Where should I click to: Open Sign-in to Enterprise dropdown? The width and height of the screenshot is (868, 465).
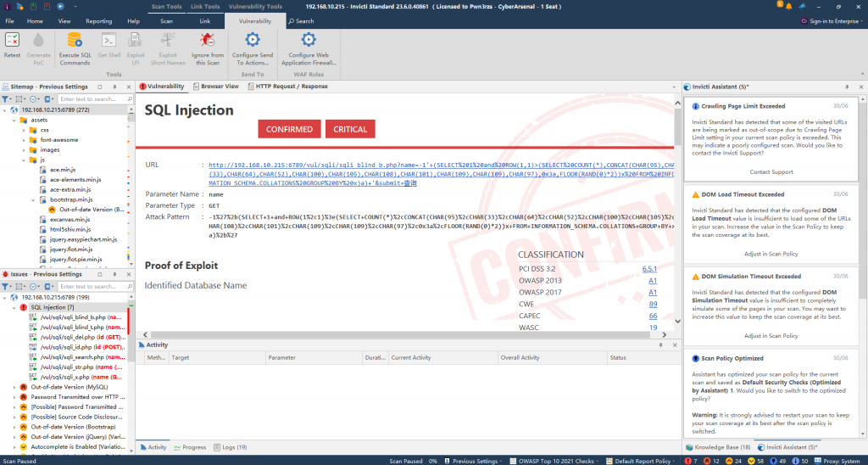coord(832,21)
